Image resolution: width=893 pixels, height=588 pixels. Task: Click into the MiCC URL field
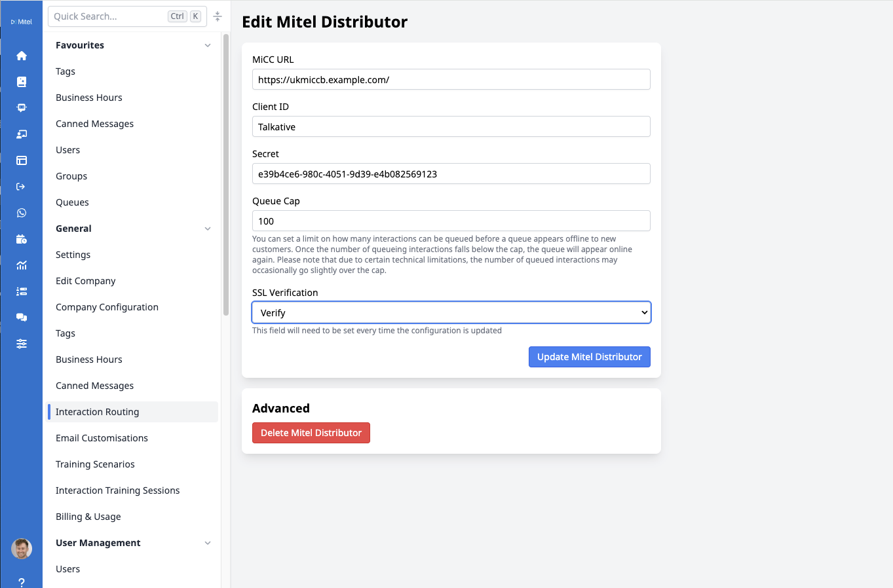click(451, 79)
